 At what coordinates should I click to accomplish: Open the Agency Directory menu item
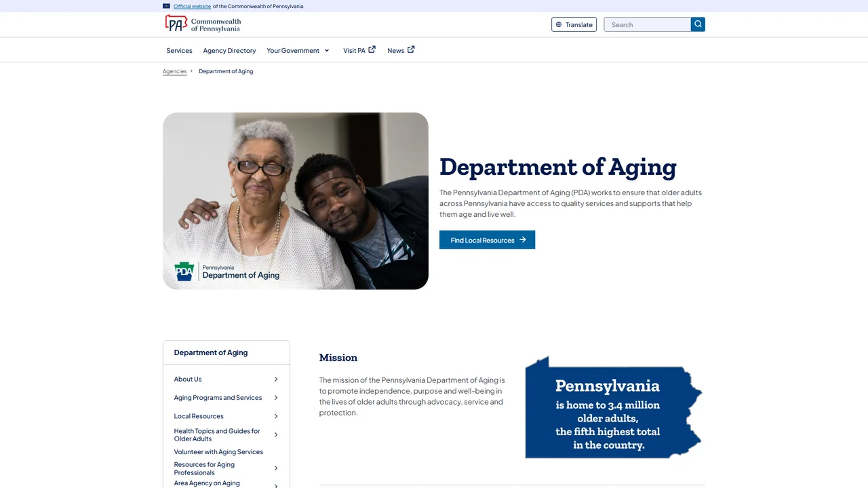(229, 50)
